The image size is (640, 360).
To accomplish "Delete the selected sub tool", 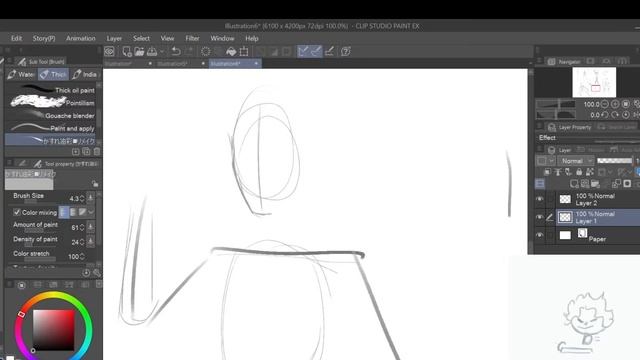I will [x=97, y=152].
